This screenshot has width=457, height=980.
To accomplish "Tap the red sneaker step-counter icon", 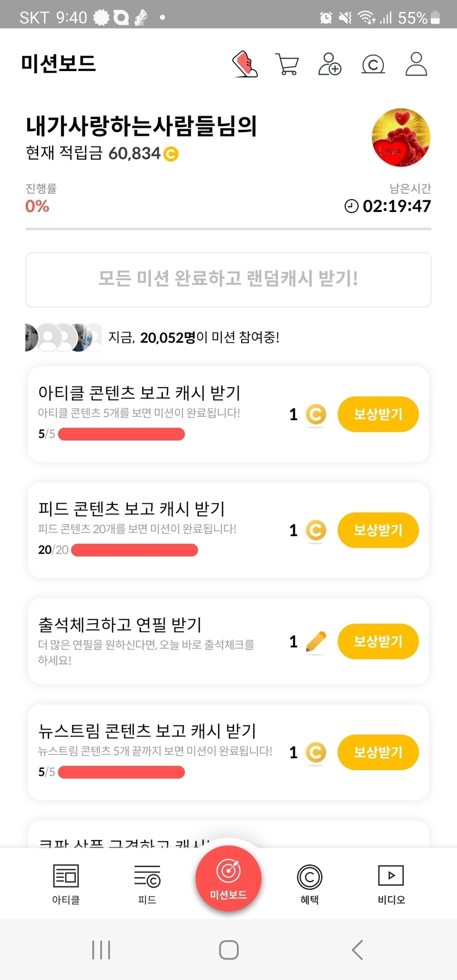I will [x=245, y=64].
